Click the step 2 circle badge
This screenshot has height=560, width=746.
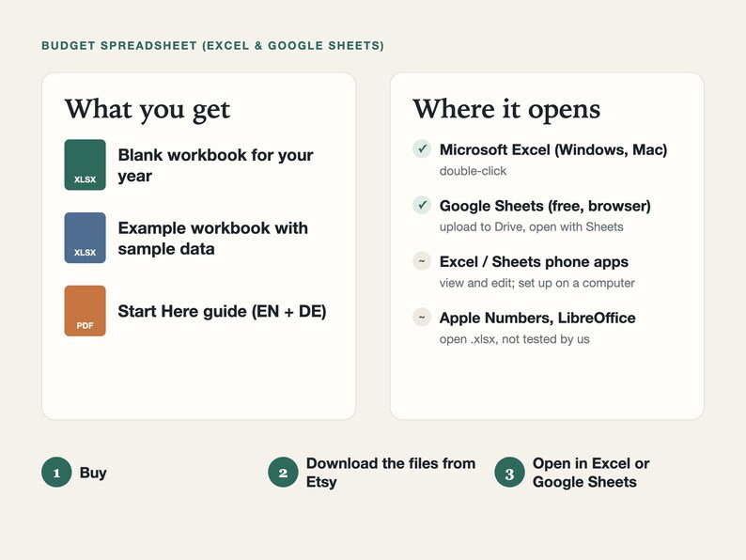point(283,473)
